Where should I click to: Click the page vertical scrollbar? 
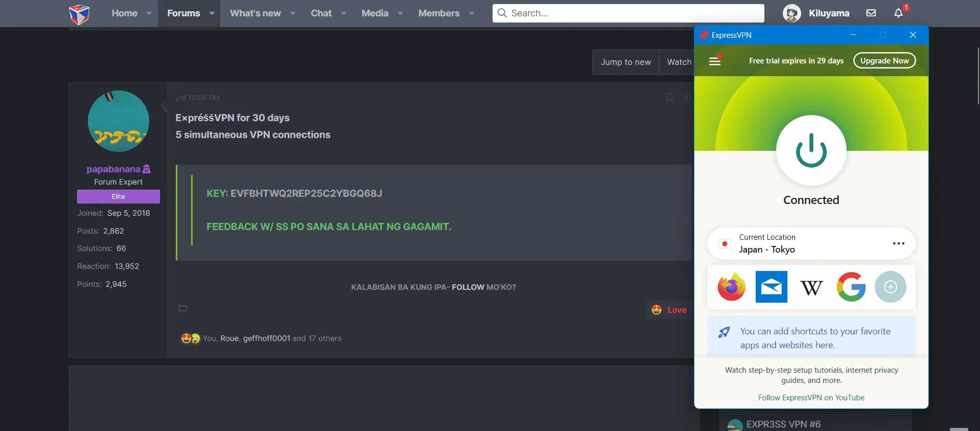pyautogui.click(x=978, y=77)
